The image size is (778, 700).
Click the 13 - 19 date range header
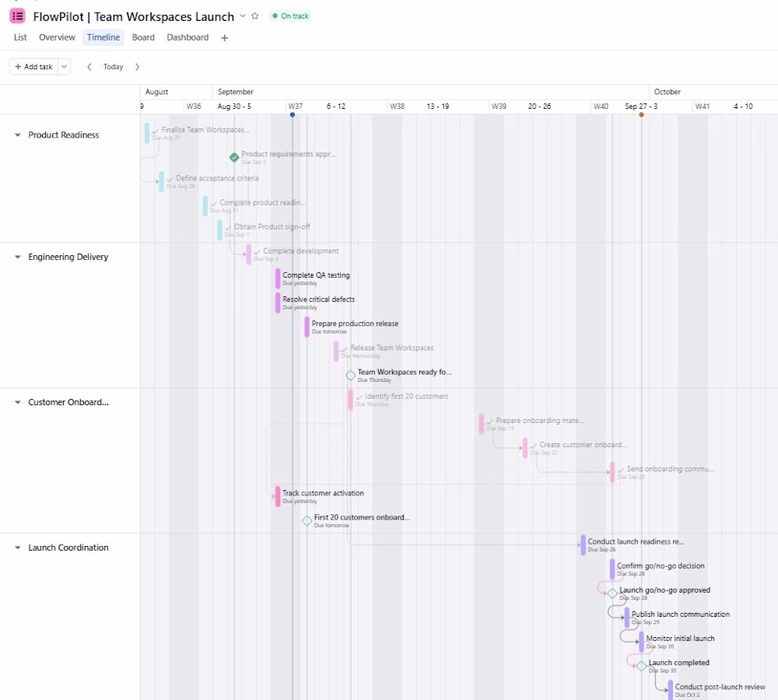tap(437, 107)
